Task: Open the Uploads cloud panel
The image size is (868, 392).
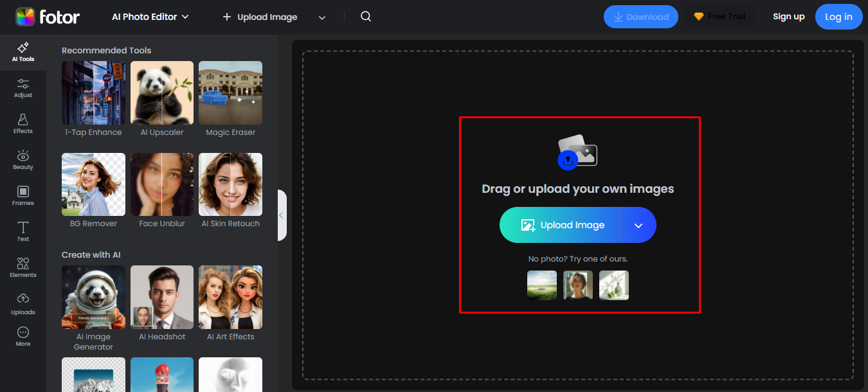Action: 23,304
